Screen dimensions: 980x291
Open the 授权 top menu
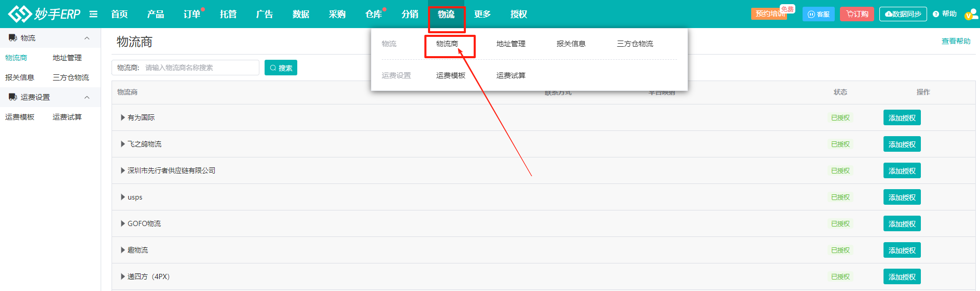519,14
